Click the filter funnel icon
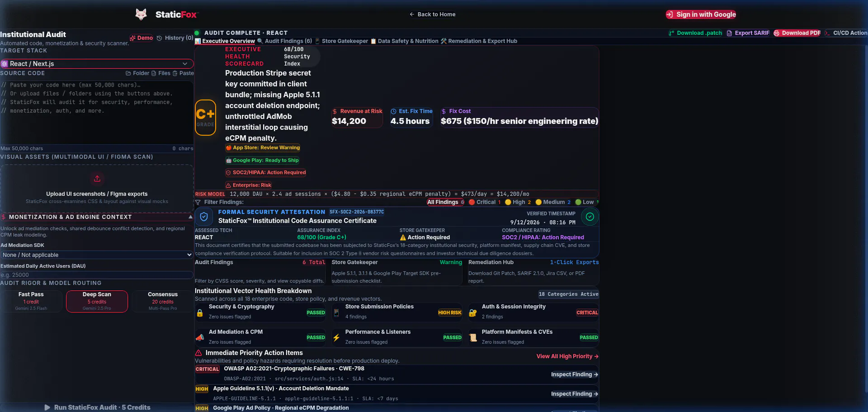Image resolution: width=868 pixels, height=412 pixels. pos(198,202)
